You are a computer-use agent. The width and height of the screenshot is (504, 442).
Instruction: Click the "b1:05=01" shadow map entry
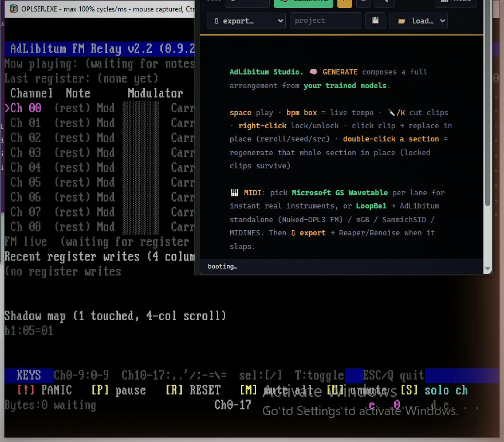pyautogui.click(x=29, y=331)
